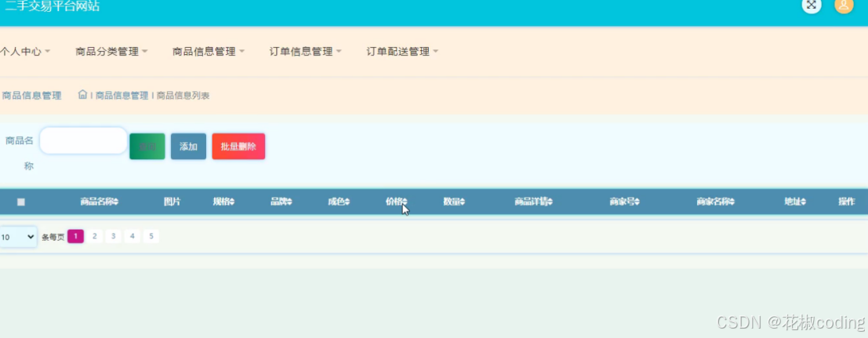Expand the 订单信息管理 menu
The image size is (868, 338).
point(305,52)
